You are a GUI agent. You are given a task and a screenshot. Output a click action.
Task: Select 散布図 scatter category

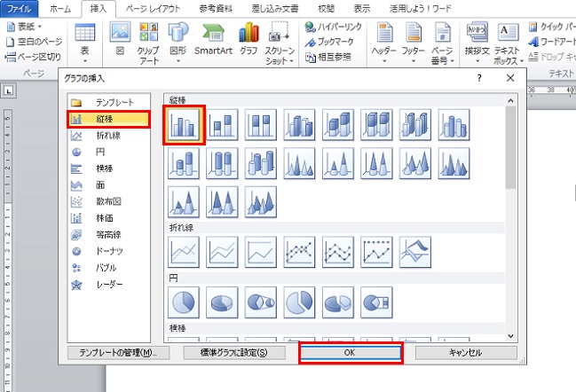[109, 201]
